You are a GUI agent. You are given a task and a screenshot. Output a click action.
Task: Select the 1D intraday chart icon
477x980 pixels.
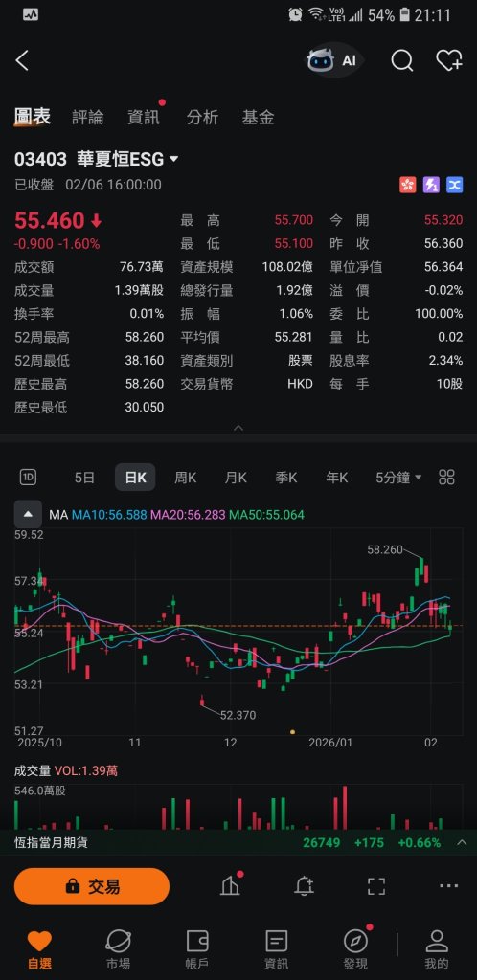coord(28,478)
